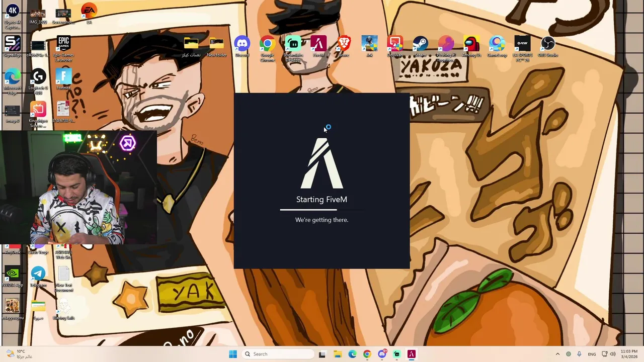Screen dimensions: 644x362
Task: Launch the EA SPORTS FC 26 desktop shortcut
Action: click(x=522, y=49)
